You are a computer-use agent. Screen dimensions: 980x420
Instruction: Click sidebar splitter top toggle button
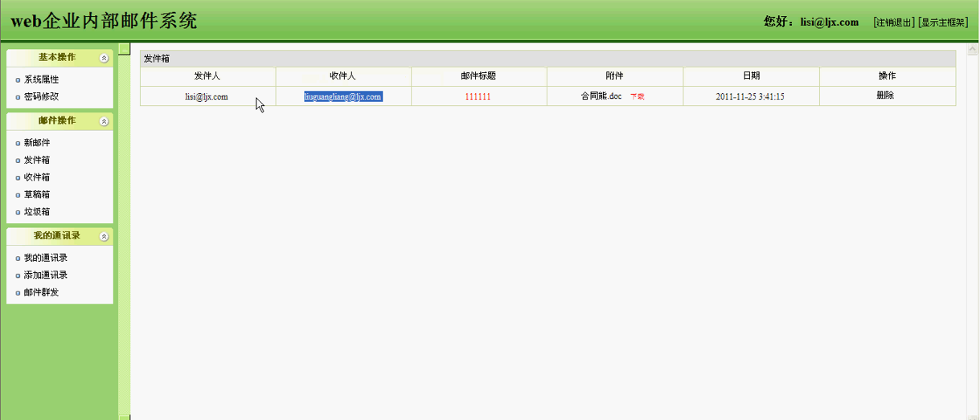[124, 48]
